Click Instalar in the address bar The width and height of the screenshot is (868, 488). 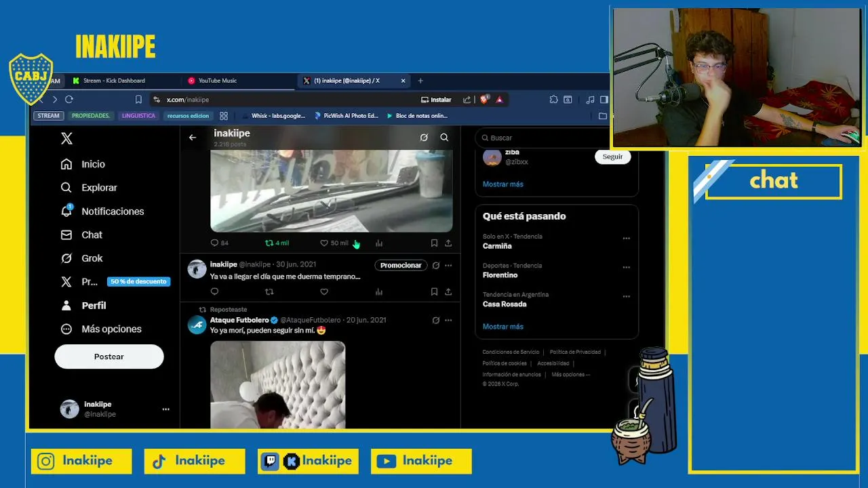(x=436, y=100)
